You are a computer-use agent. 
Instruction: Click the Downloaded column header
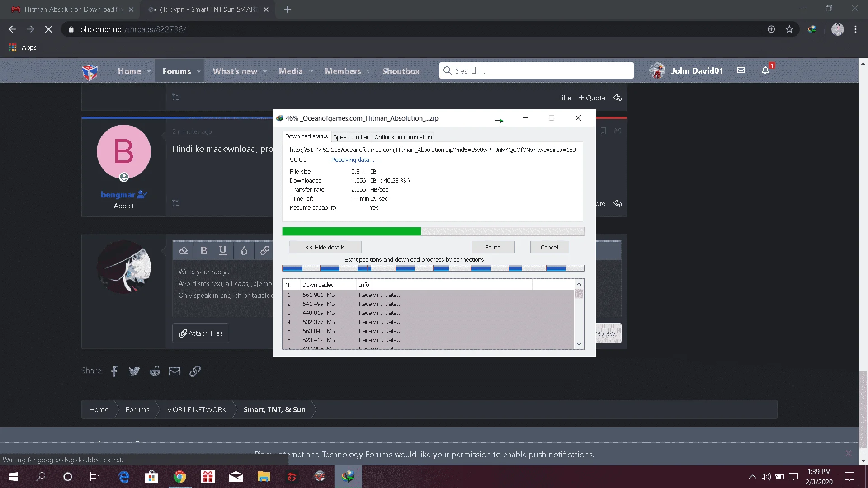[x=328, y=285]
